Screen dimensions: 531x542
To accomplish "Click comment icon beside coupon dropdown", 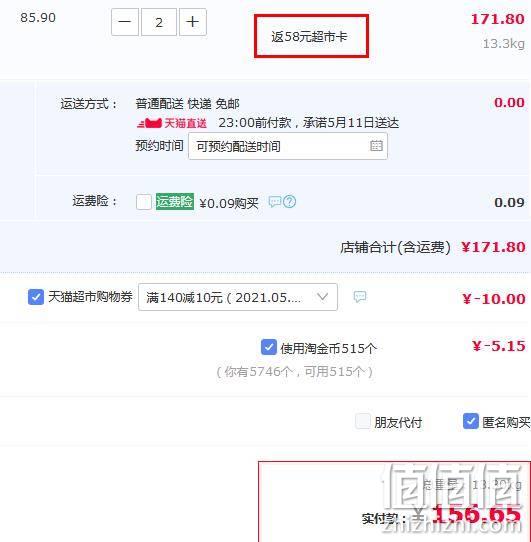I will click(360, 297).
